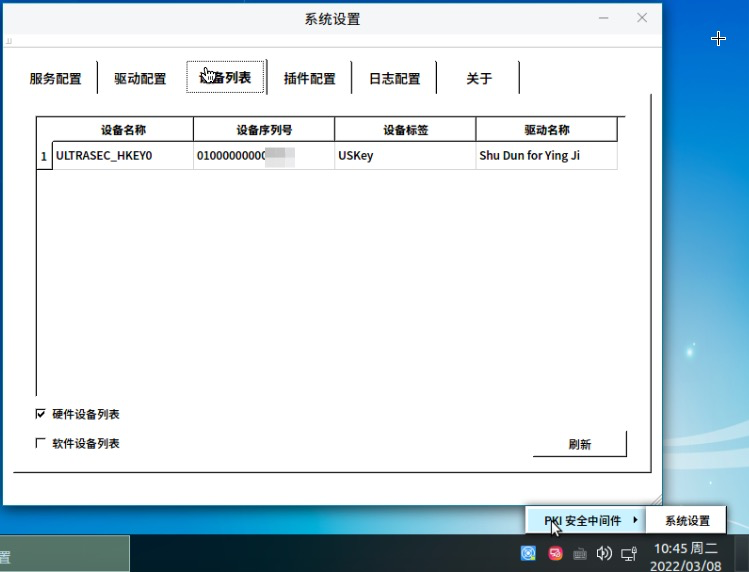Screen dimensions: 749x572
Task: Go to the 插件配置 tab
Action: (x=310, y=78)
